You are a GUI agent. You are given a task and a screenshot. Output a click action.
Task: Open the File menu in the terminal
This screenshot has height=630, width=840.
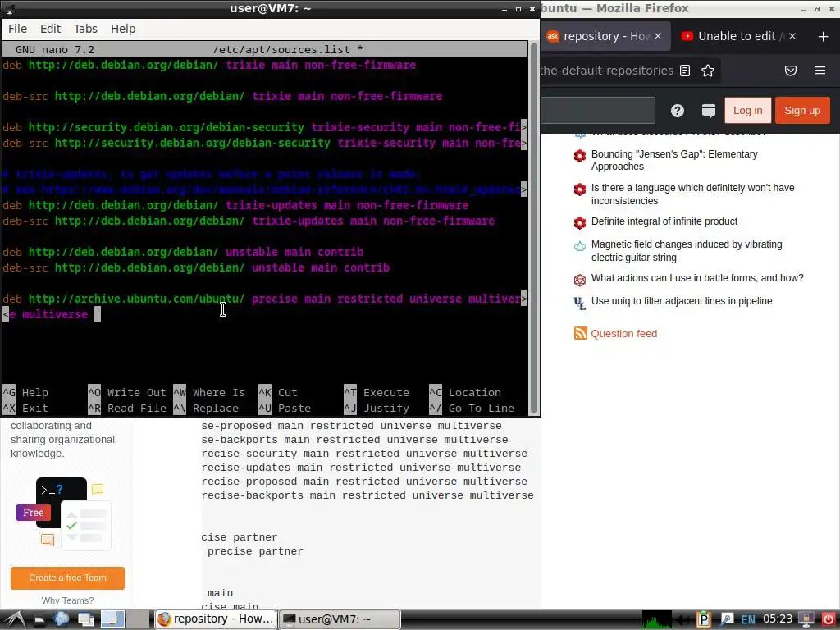17,29
